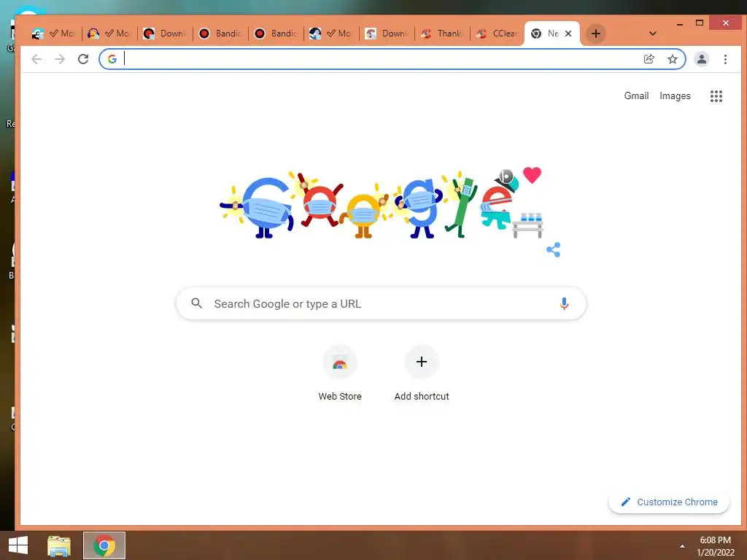Viewport: 747px width, 560px height.
Task: Open the Images link
Action: tap(675, 96)
